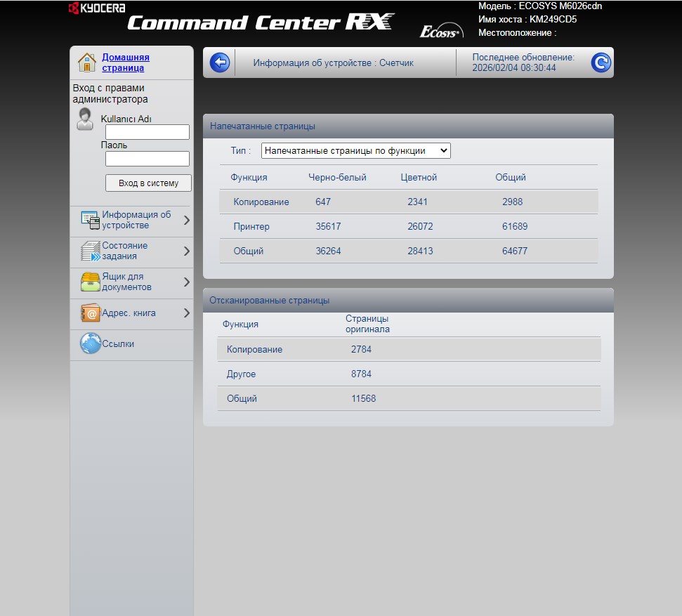
Task: Click the Ecosys logo
Action: (441, 30)
